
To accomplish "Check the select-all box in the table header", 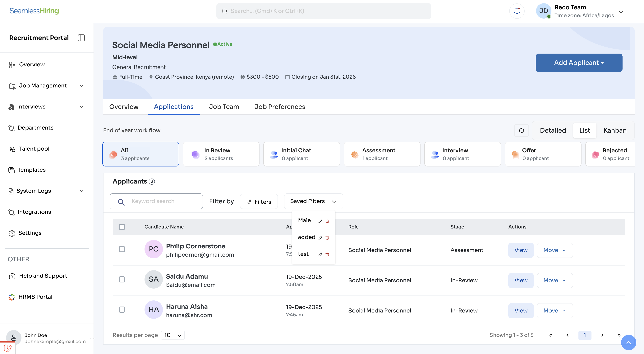I will click(122, 227).
